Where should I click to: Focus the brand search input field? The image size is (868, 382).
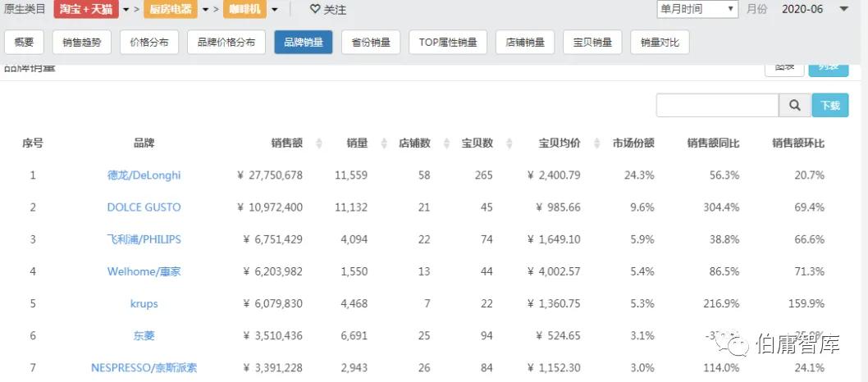click(x=717, y=105)
